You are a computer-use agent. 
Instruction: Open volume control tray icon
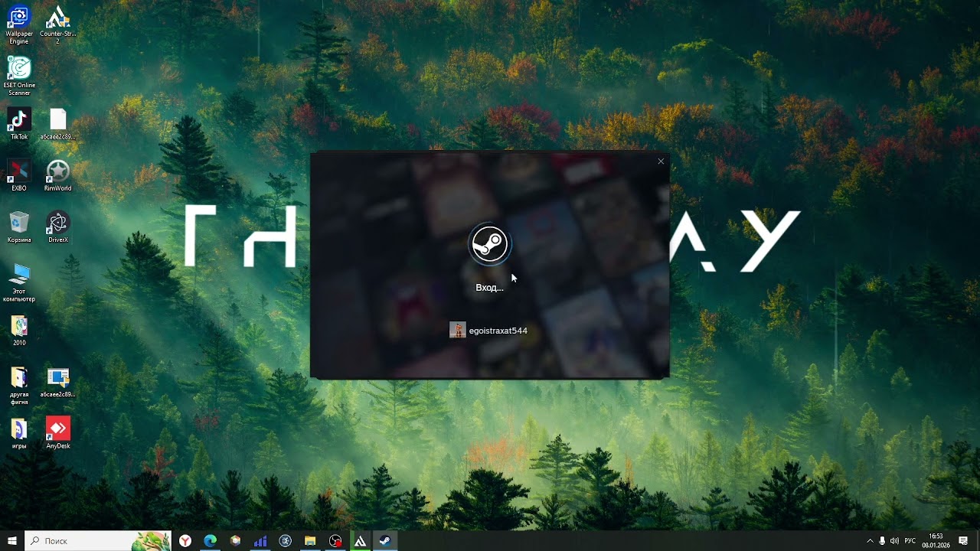click(894, 540)
